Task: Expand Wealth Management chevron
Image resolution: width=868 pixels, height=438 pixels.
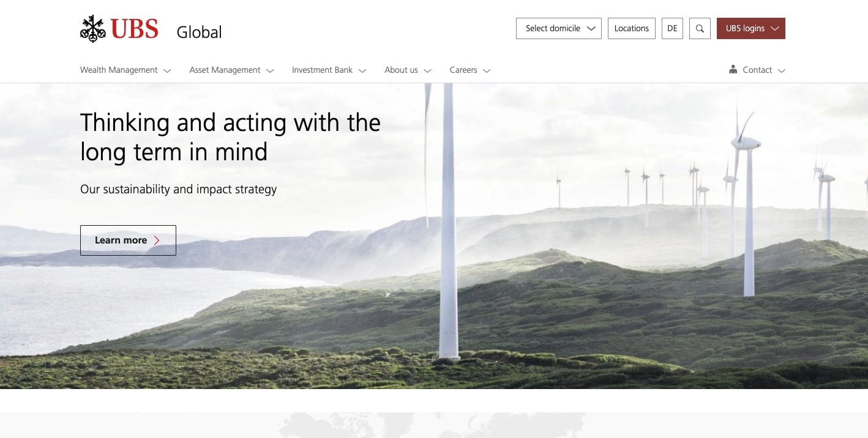Action: point(167,71)
